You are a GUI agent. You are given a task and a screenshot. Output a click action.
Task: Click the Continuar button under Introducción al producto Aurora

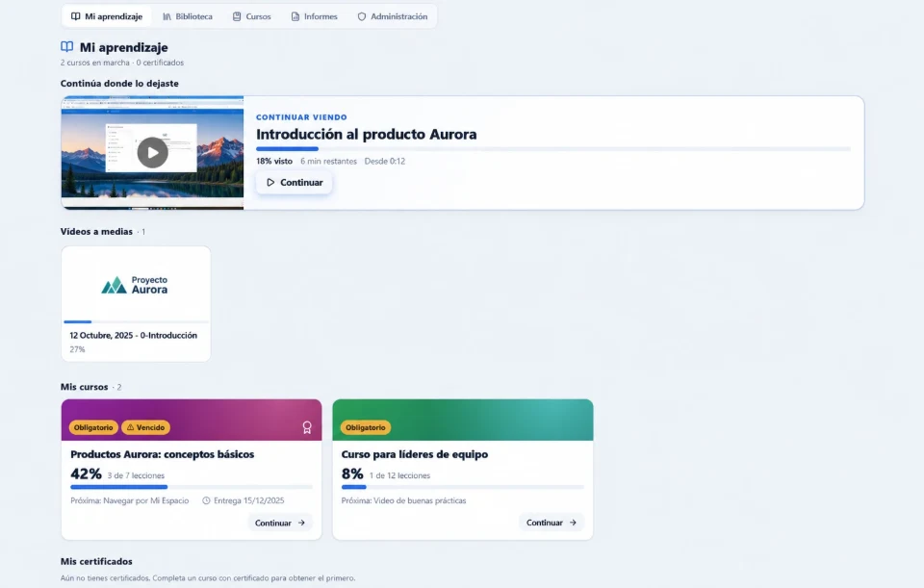click(x=295, y=183)
